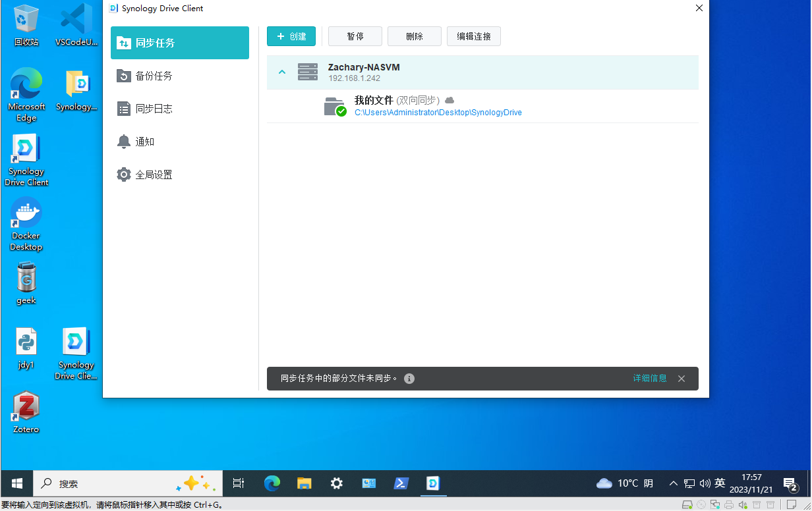Open 详细信息 link in notification bar
812x511 pixels.
tap(650, 379)
